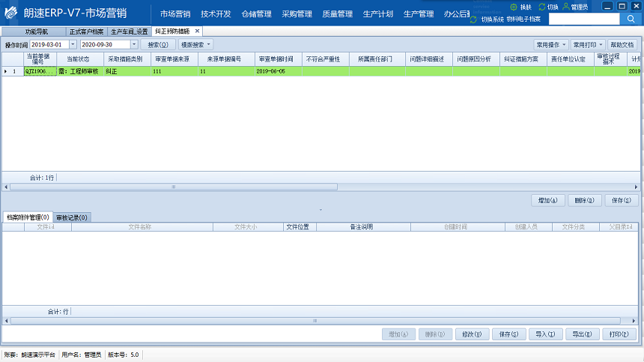Open the start date dropdown 2019-03-01
Screen dimensions: 644x362
pos(73,45)
